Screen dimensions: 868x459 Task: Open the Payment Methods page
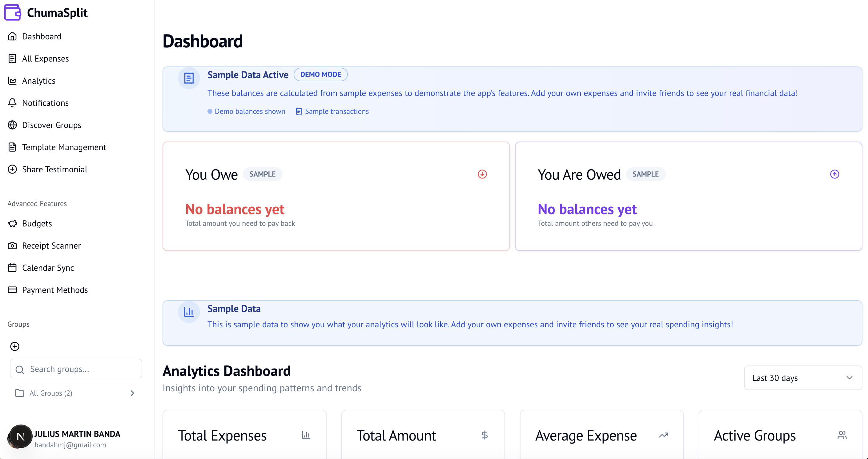point(54,290)
